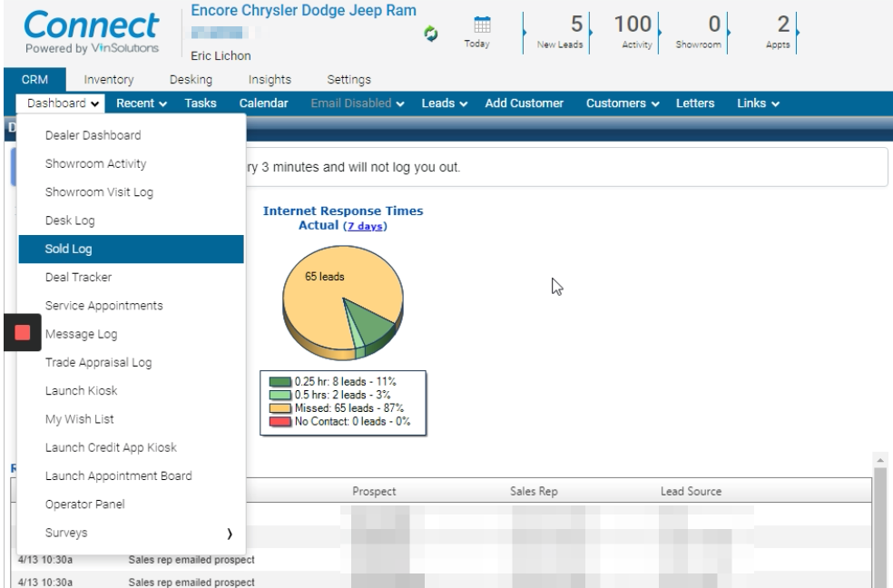This screenshot has width=893, height=588.
Task: Switch to the Inventory tab
Action: 109,80
